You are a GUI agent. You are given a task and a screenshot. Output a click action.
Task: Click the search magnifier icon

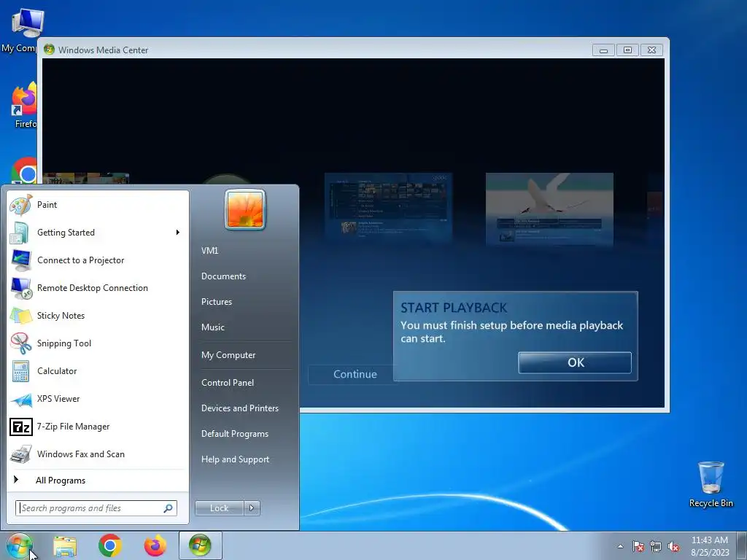pyautogui.click(x=169, y=508)
